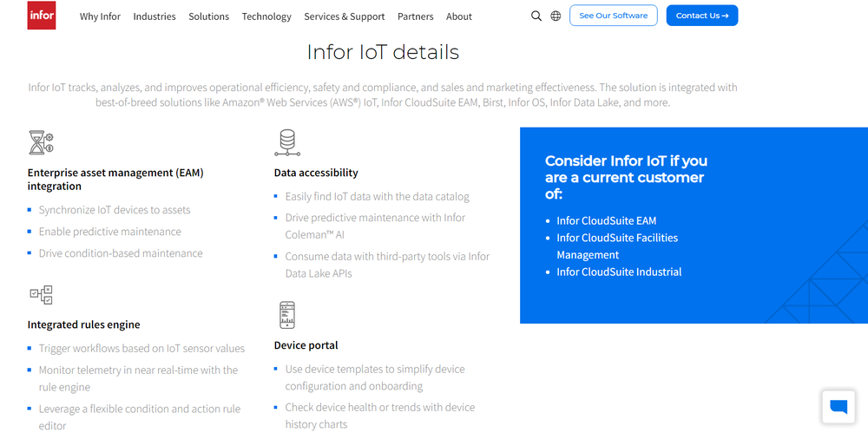Click Infor CloudSuite EAM list item
This screenshot has height=439, width=868.
pyautogui.click(x=606, y=221)
